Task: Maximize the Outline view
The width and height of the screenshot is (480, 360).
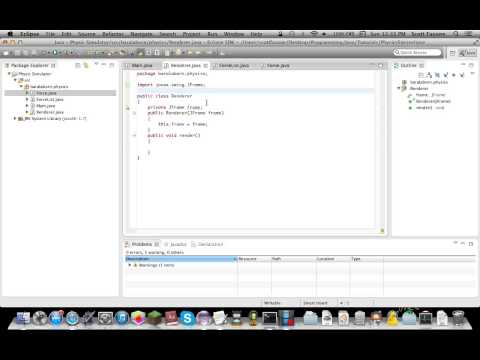Action: pos(471,65)
